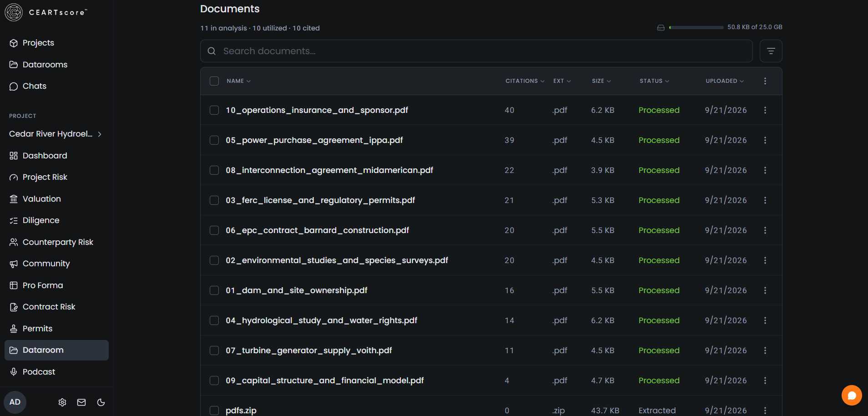Toggle the select-all documents checkbox
Screen dimensions: 868x416
(x=214, y=81)
